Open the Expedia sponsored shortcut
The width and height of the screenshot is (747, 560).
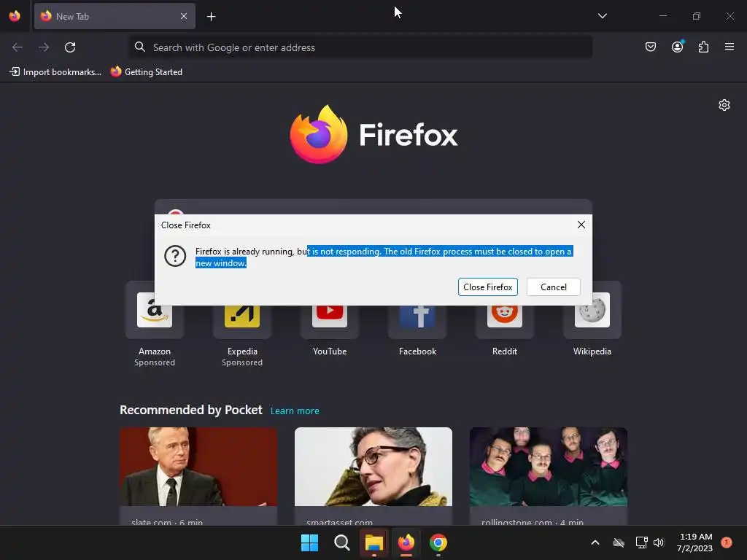pyautogui.click(x=242, y=324)
